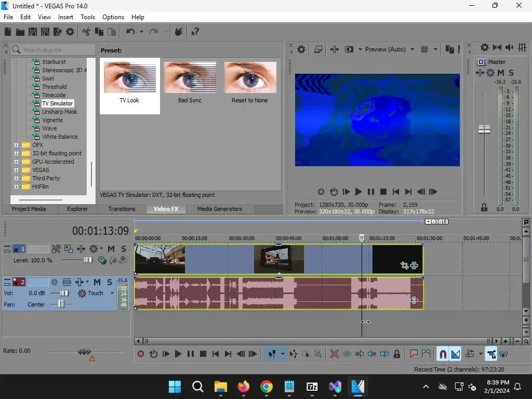Insert a marker from timeline toolbar
Viewport: 532px width, 399px height.
(x=414, y=354)
